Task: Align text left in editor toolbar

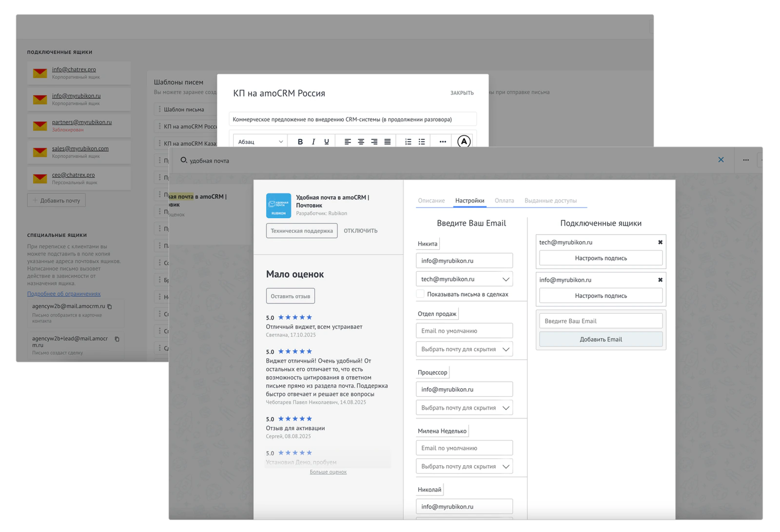Action: 348,142
